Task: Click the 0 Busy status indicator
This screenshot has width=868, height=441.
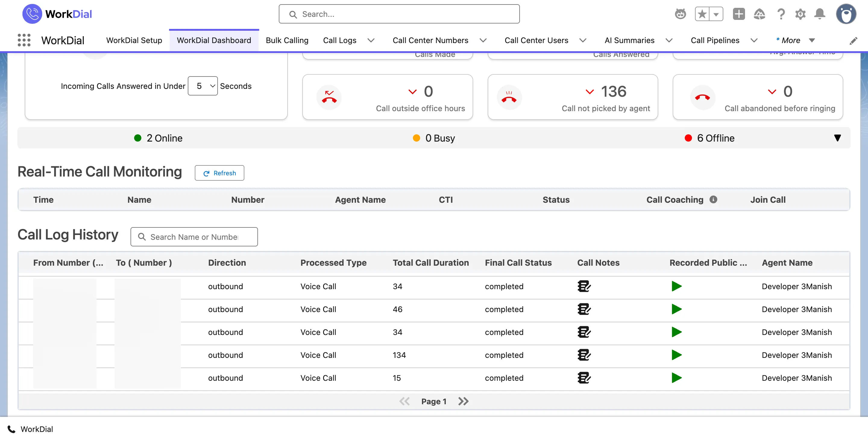Action: 434,138
